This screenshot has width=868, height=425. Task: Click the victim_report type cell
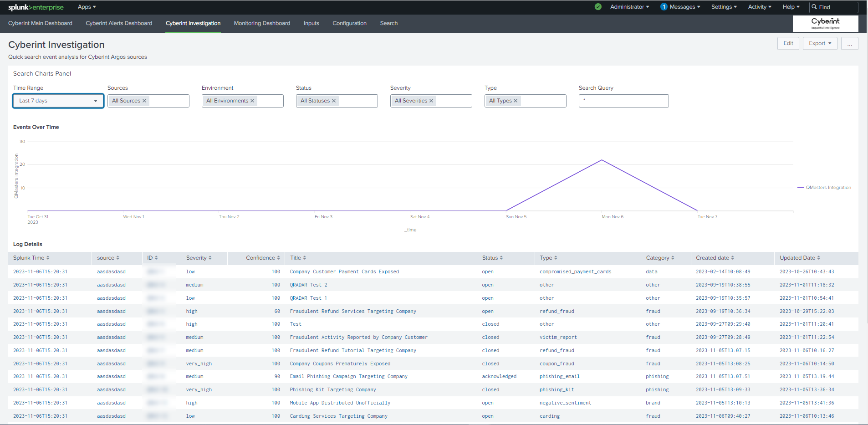coord(558,337)
